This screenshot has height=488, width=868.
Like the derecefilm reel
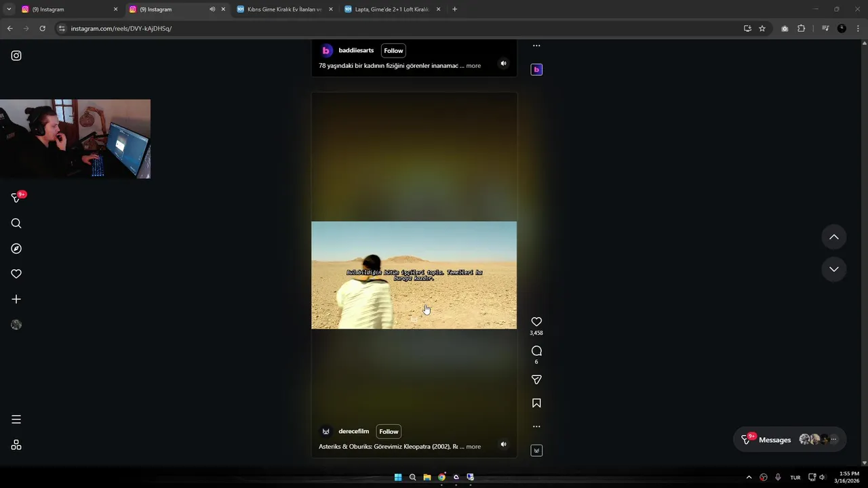point(536,322)
